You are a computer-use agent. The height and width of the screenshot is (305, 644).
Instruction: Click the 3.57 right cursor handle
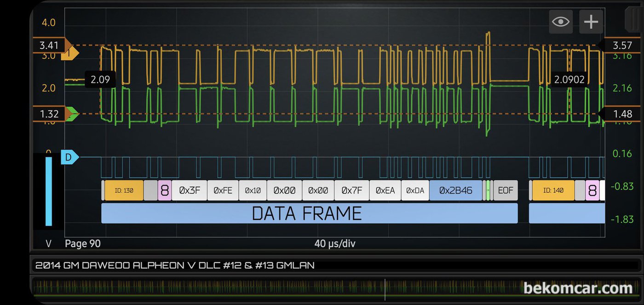[x=622, y=45]
